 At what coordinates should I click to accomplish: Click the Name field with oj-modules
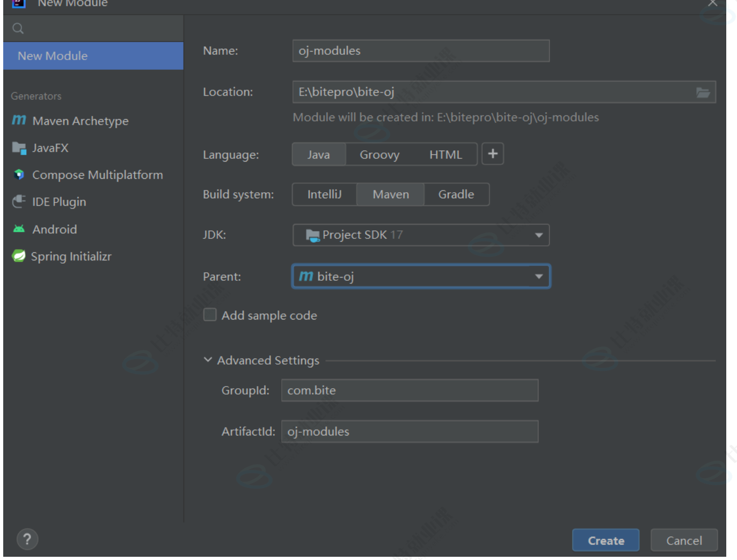(x=421, y=50)
